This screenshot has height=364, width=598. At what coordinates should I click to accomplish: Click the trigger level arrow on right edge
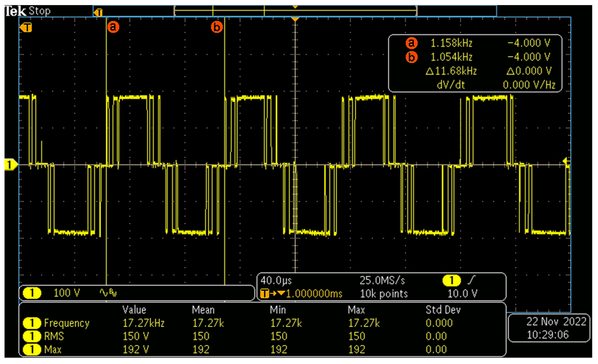(x=566, y=161)
